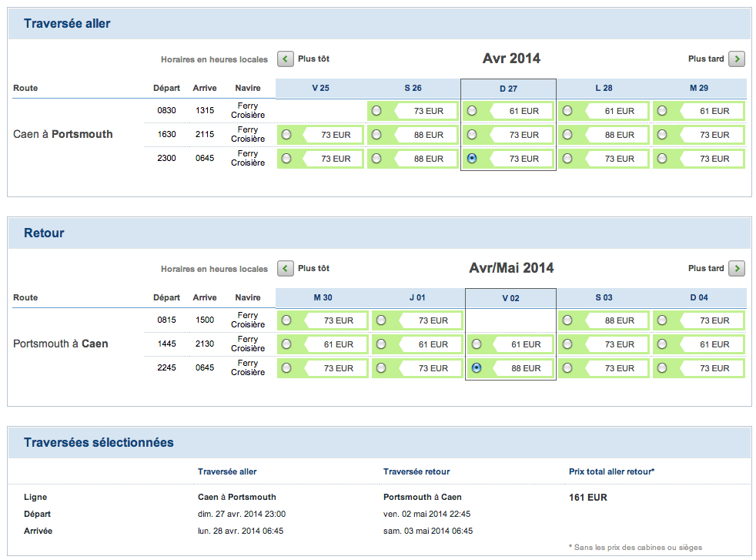Click outbound 'Plus tard' text link
756x560 pixels.
tap(706, 59)
